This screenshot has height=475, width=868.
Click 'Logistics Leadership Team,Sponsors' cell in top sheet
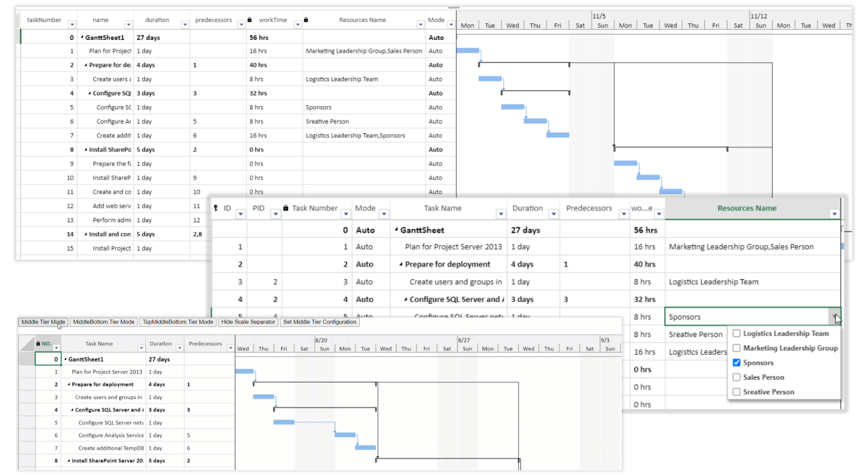point(364,136)
